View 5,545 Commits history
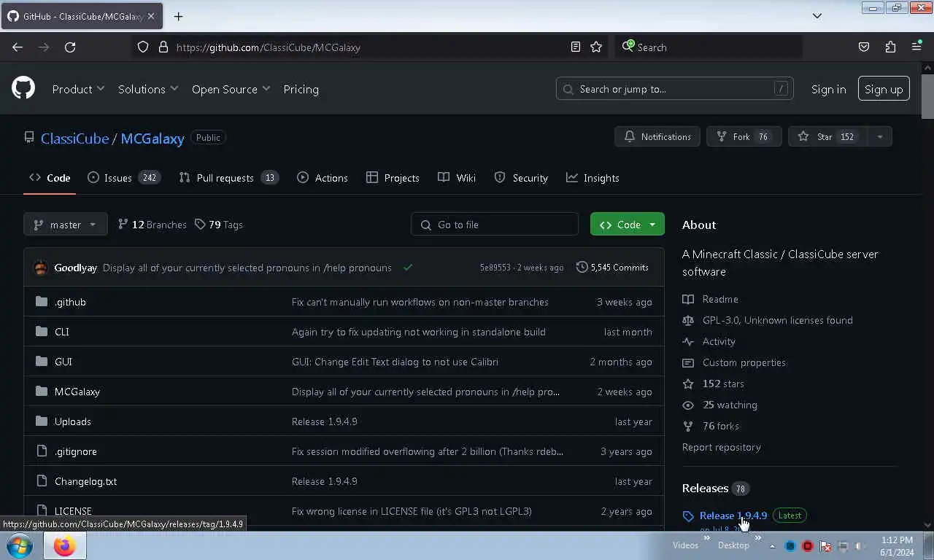This screenshot has height=560, width=934. (612, 268)
